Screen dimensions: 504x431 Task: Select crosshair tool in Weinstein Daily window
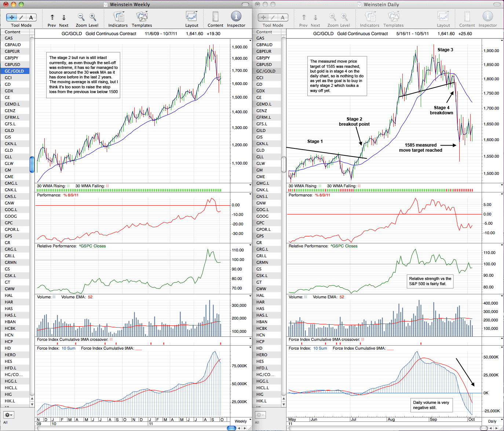coord(263,17)
